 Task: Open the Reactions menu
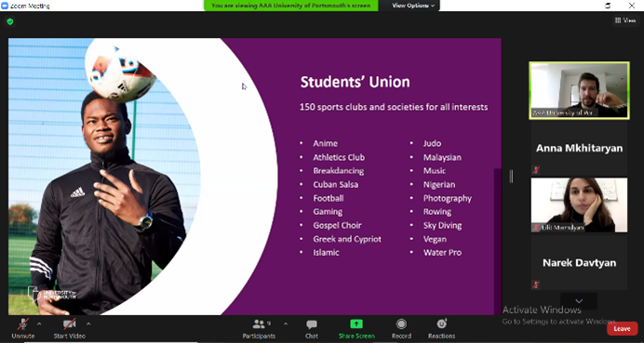(441, 328)
